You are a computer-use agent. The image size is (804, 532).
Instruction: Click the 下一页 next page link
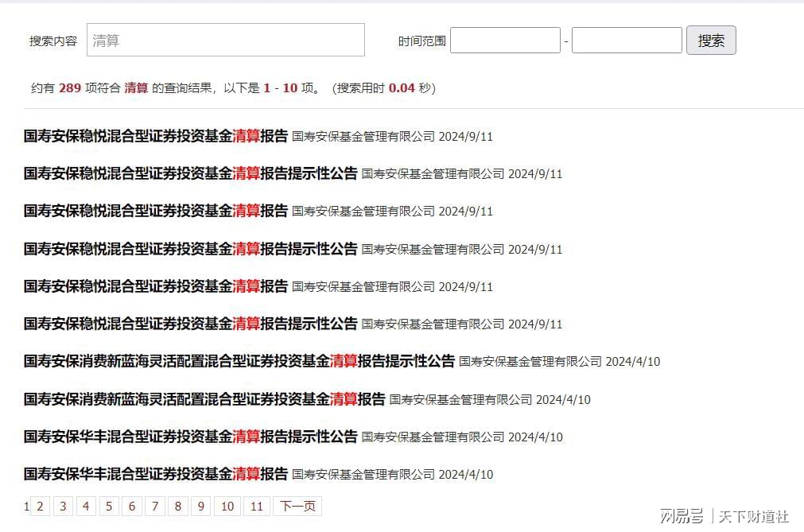297,507
